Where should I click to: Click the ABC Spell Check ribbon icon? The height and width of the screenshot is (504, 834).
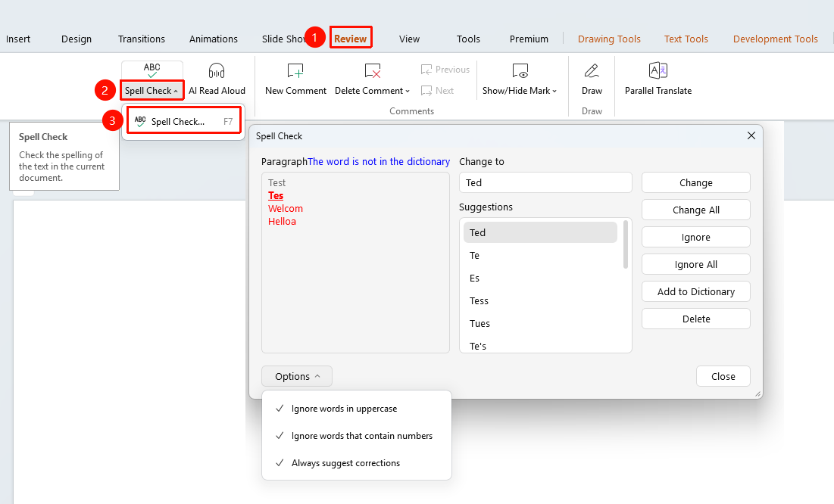pyautogui.click(x=151, y=70)
